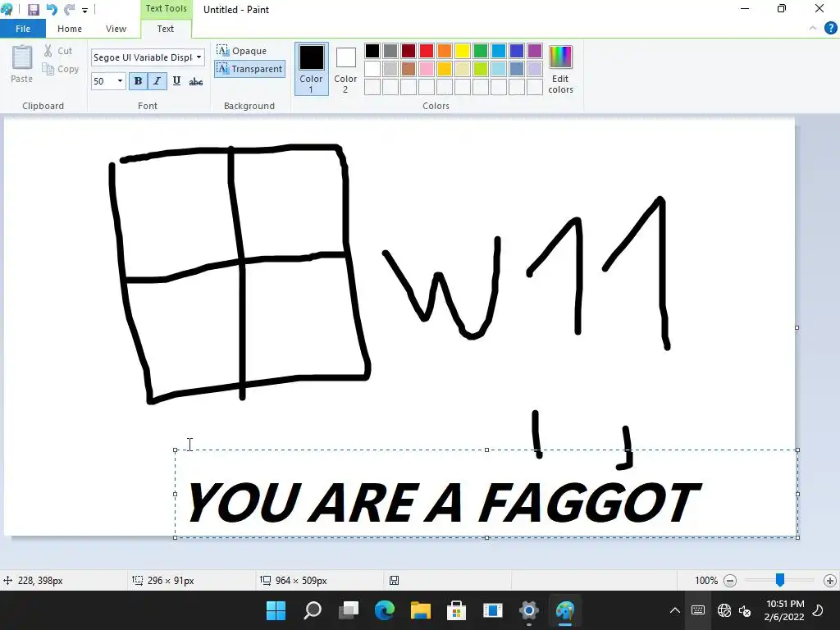This screenshot has height=630, width=840.
Task: Show hidden system tray icons
Action: (675, 610)
